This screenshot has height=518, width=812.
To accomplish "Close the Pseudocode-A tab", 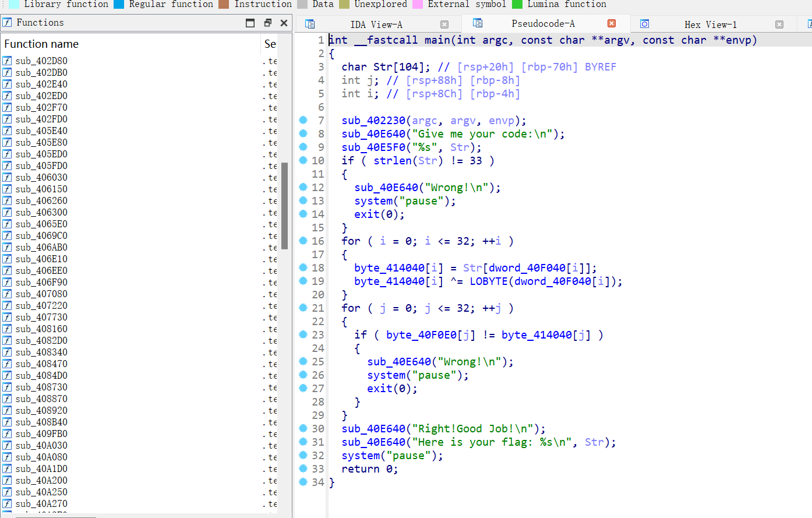I will [x=611, y=24].
